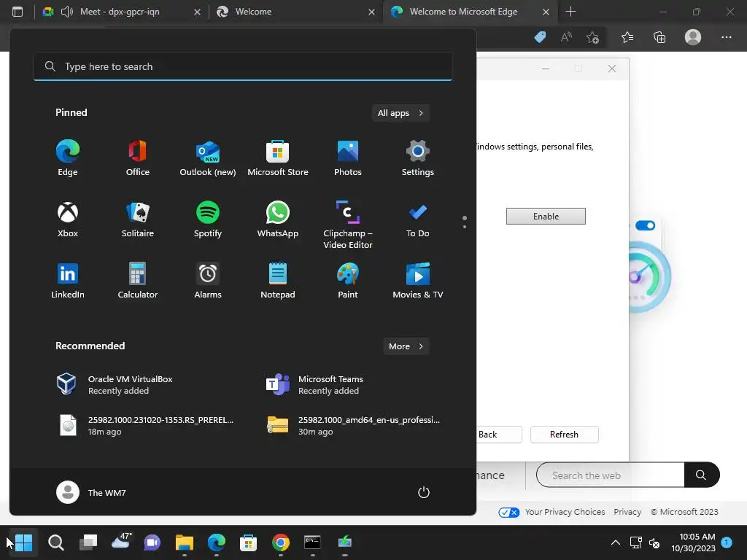Click Read aloud icon in Edge
This screenshot has width=747, height=560.
pos(566,37)
